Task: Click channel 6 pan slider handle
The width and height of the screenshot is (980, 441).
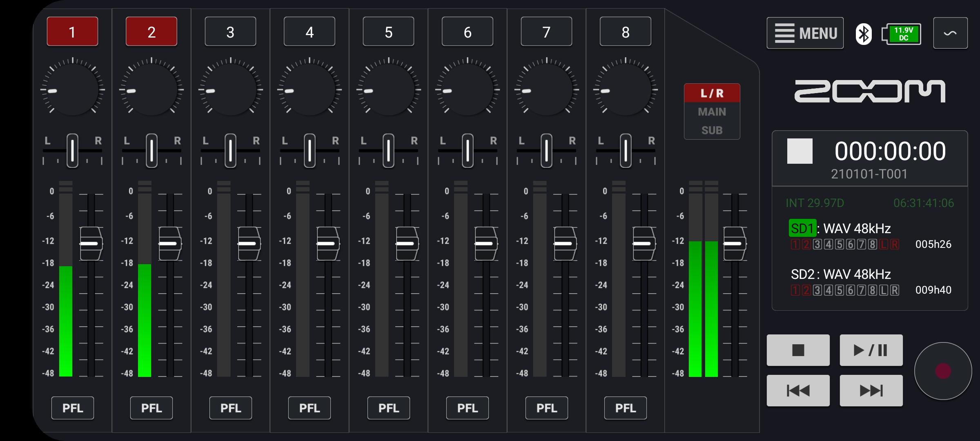Action: (468, 151)
